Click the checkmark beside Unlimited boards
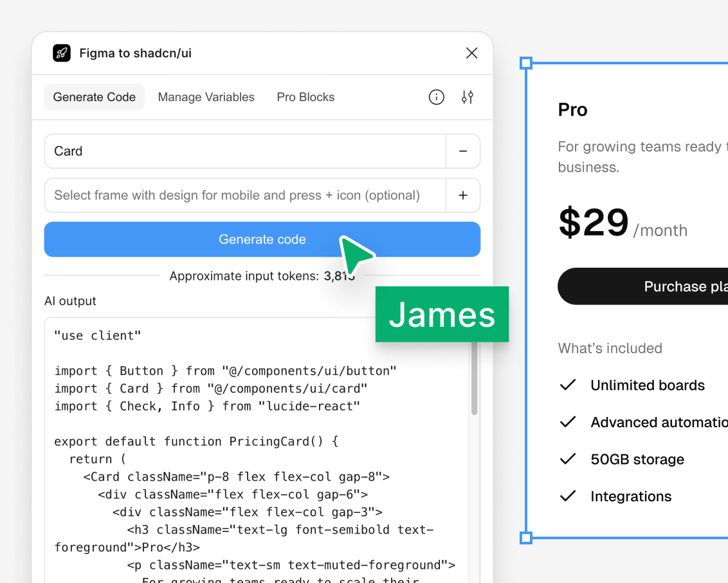The image size is (728, 583). (x=568, y=385)
